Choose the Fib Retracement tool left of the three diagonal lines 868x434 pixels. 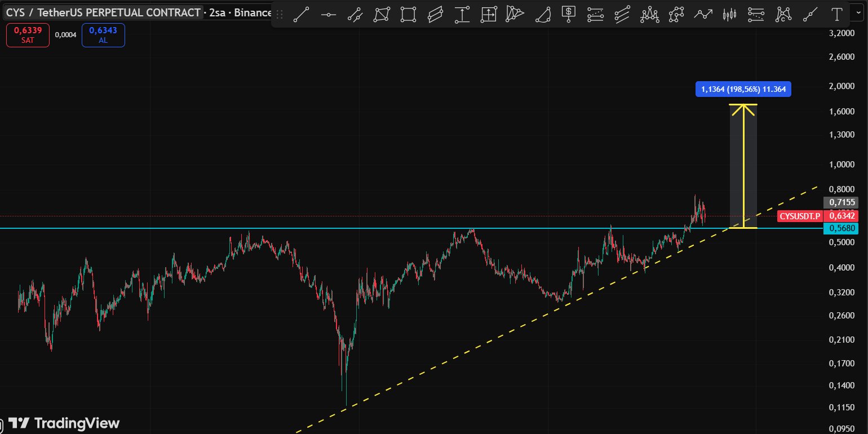click(x=596, y=14)
